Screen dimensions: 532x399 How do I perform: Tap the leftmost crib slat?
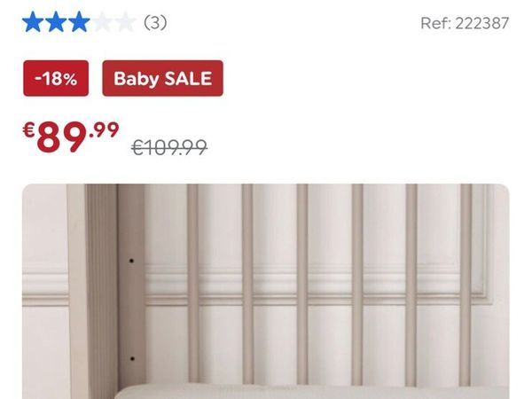click(x=192, y=284)
